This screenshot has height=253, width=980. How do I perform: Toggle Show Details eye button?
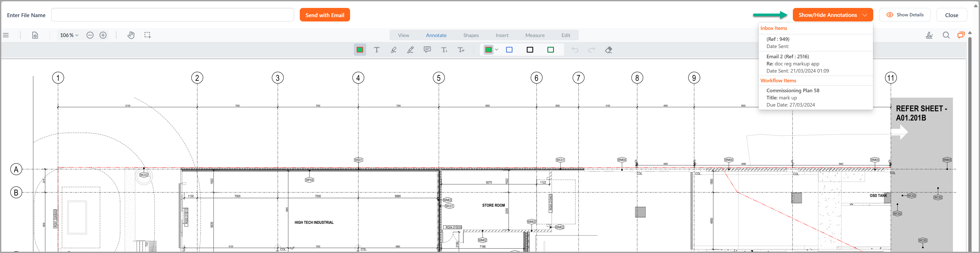point(905,15)
